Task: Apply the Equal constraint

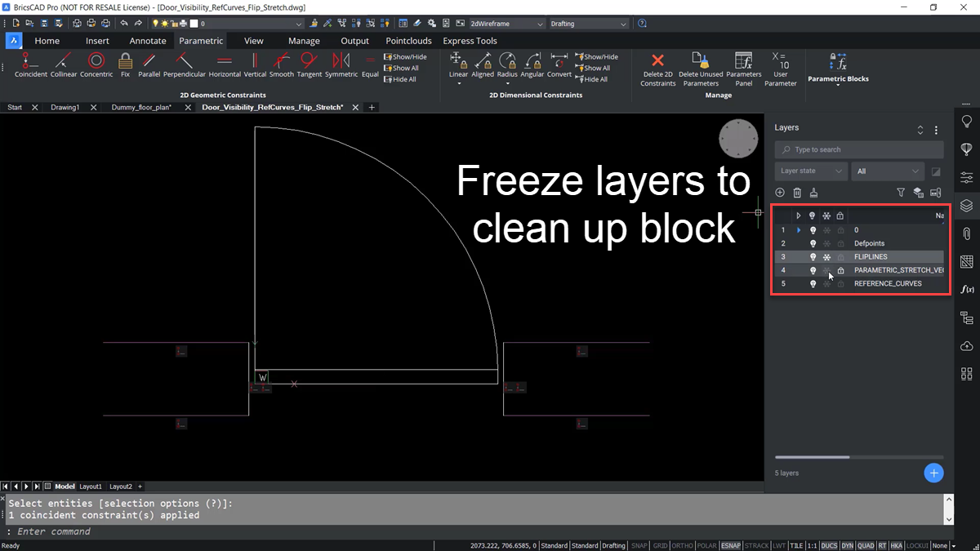Action: click(370, 64)
